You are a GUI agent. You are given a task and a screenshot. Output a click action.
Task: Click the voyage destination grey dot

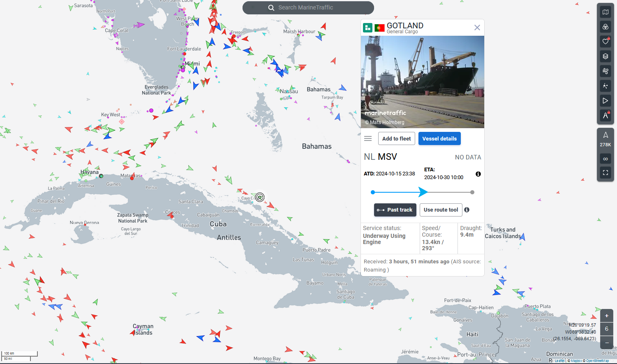(472, 192)
